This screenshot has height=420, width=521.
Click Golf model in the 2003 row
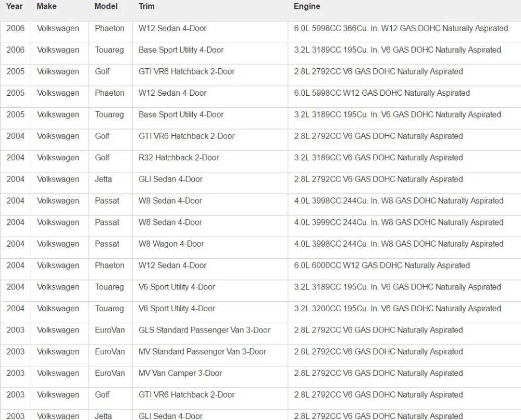coord(102,395)
